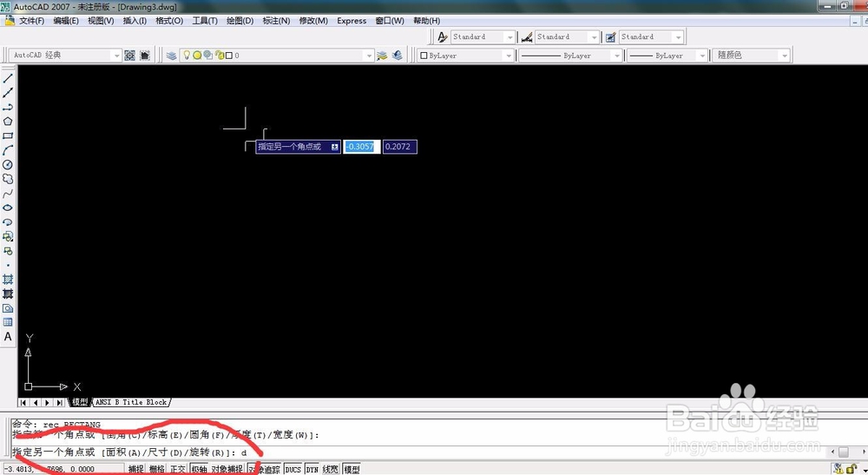
Task: Select the Circle tool
Action: tap(8, 164)
